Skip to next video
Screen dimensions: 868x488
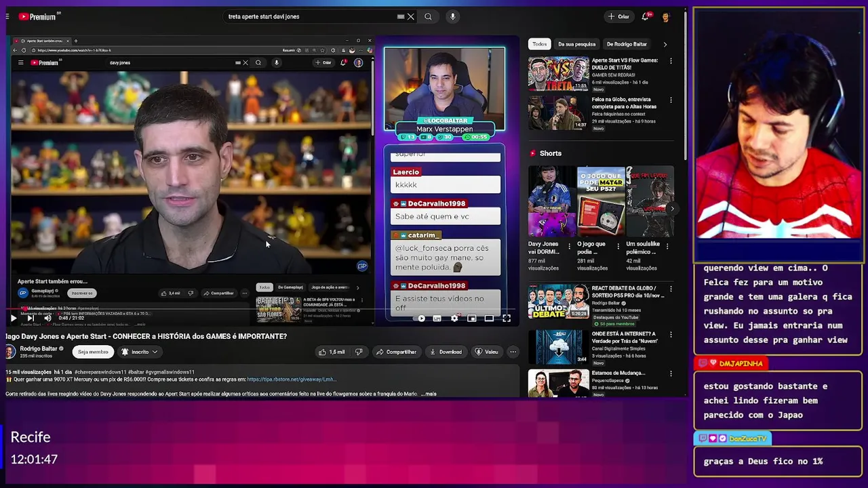click(x=31, y=318)
